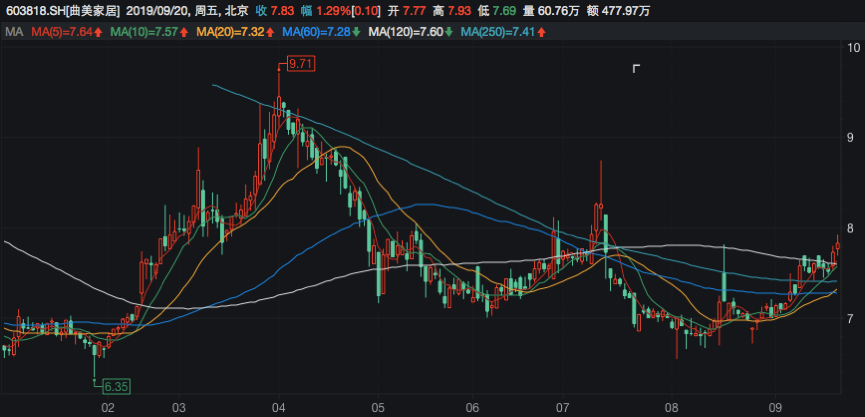Click the red up arrow beside MA(5)
The image size is (865, 417).
pyautogui.click(x=100, y=33)
